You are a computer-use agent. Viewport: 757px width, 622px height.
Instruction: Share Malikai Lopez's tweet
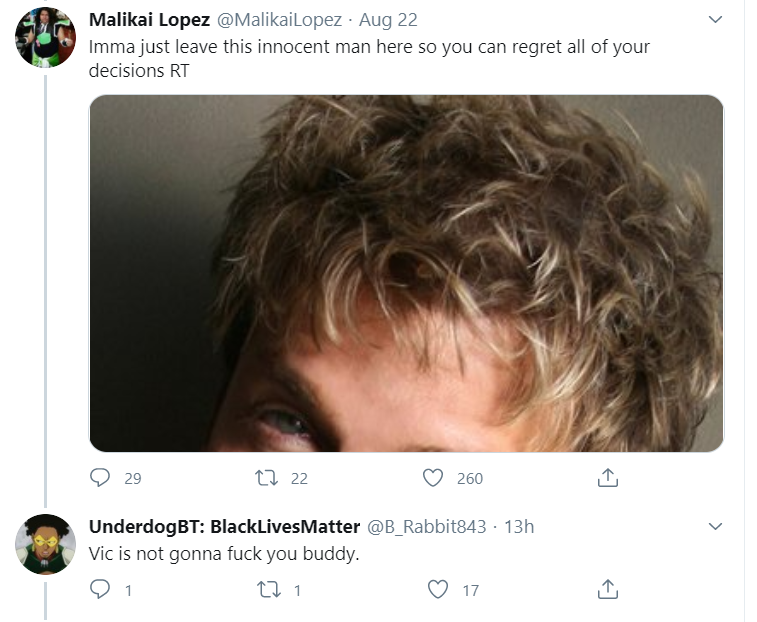coord(608,478)
